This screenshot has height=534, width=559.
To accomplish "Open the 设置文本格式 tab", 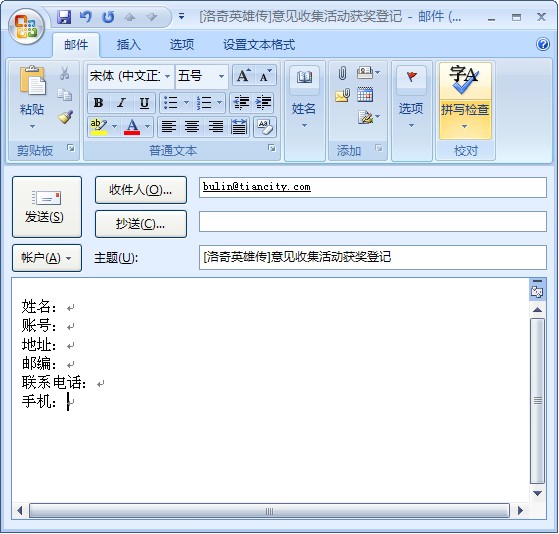I will 259,45.
